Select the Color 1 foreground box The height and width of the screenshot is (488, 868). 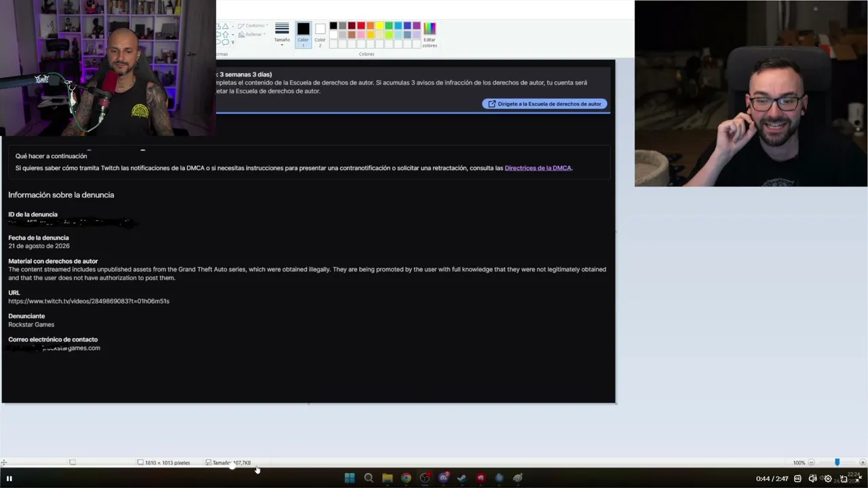[303, 33]
